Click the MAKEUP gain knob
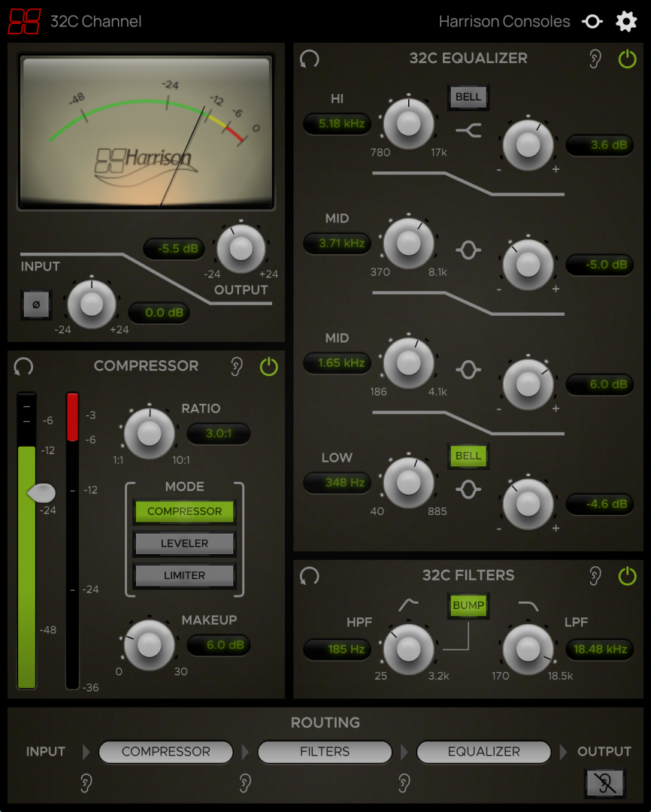Viewport: 651px width, 812px height. (x=149, y=645)
